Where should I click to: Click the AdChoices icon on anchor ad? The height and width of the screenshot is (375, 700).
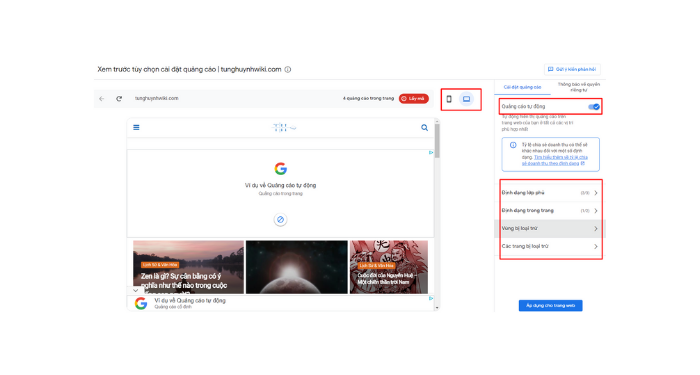pos(431,298)
